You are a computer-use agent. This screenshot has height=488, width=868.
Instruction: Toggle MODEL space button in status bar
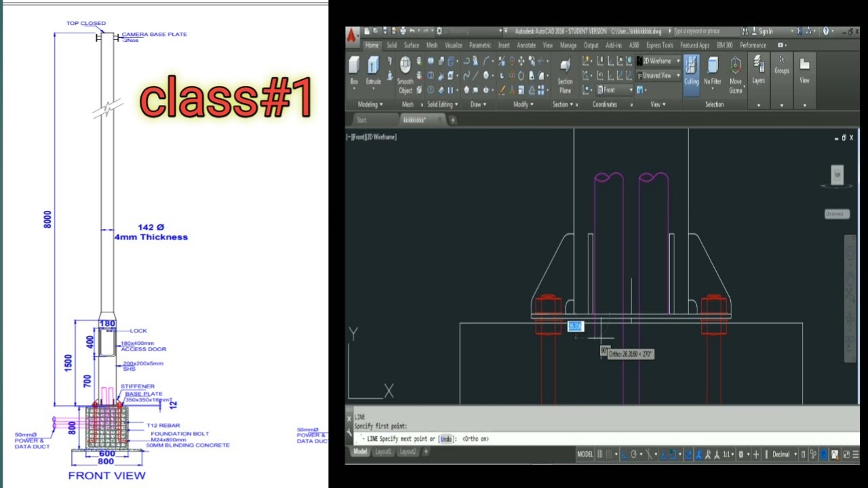coord(585,454)
